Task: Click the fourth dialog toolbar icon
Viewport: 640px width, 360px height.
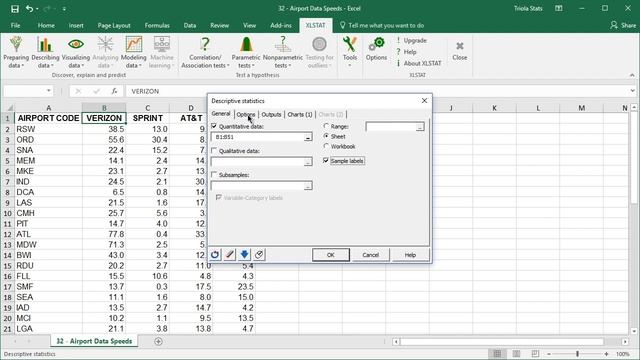Action: (259, 255)
